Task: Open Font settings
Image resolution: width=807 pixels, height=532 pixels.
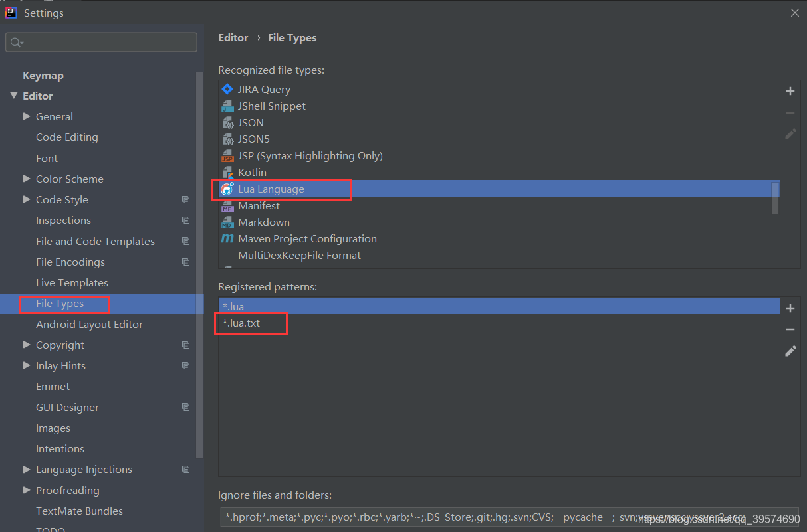Action: click(47, 158)
